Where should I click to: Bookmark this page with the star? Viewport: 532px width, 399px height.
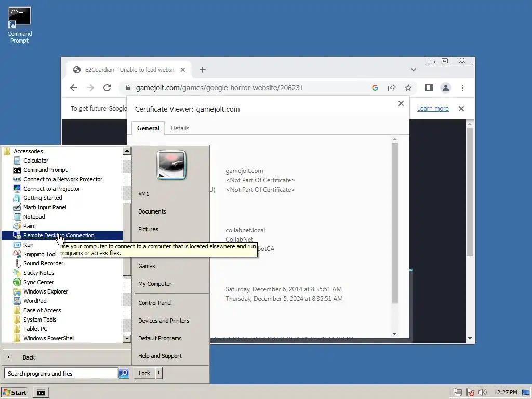pos(408,88)
